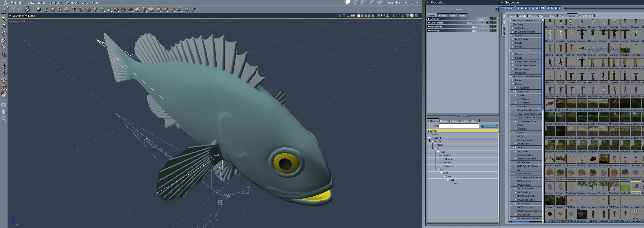644x228 pixels.
Task: Click the Animate button
Action: coord(507,8)
